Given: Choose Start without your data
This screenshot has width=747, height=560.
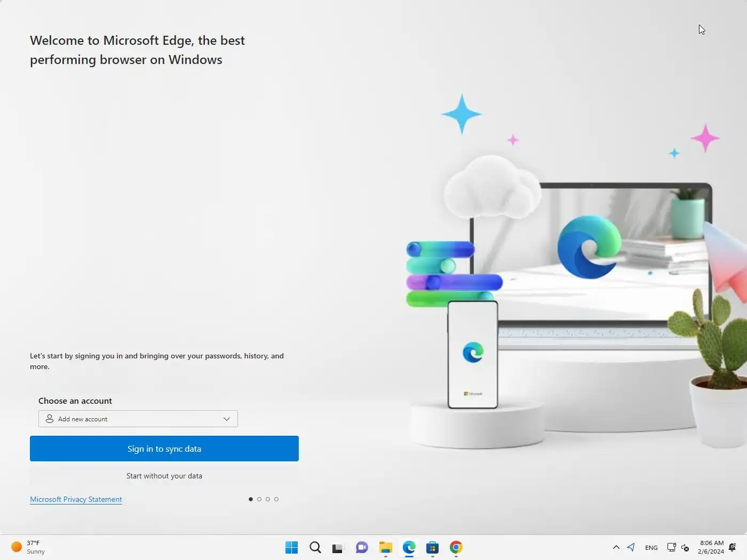Looking at the screenshot, I should tap(164, 476).
